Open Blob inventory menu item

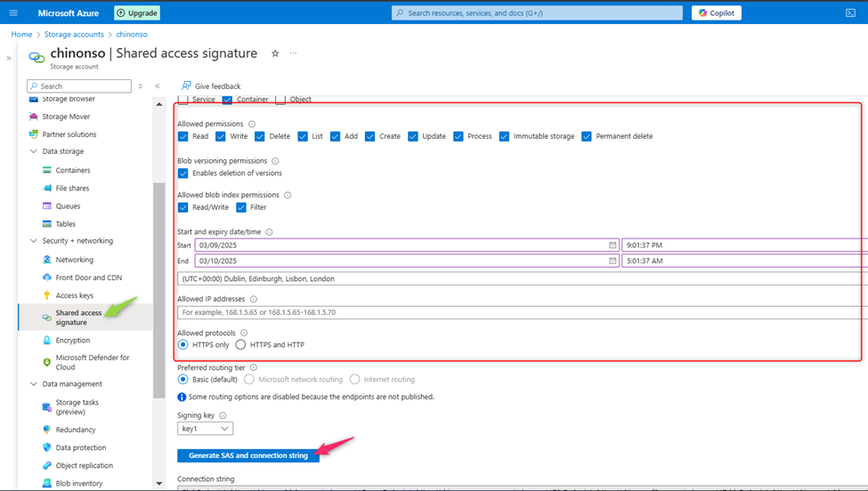click(78, 483)
